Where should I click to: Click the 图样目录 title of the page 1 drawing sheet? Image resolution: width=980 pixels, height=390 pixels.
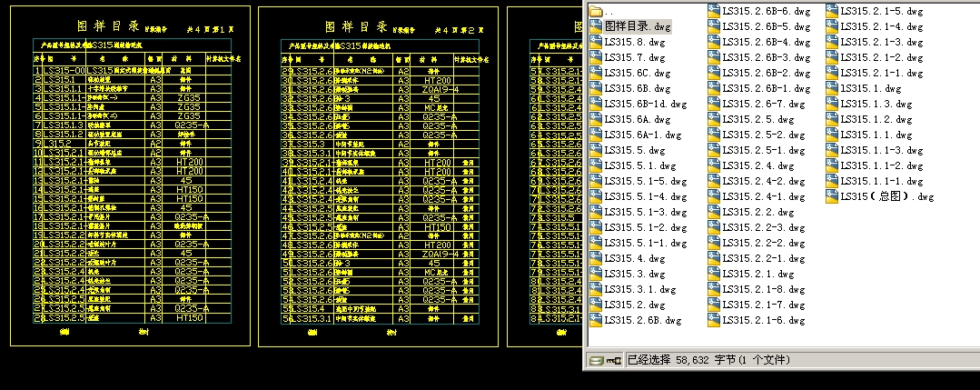[107, 26]
